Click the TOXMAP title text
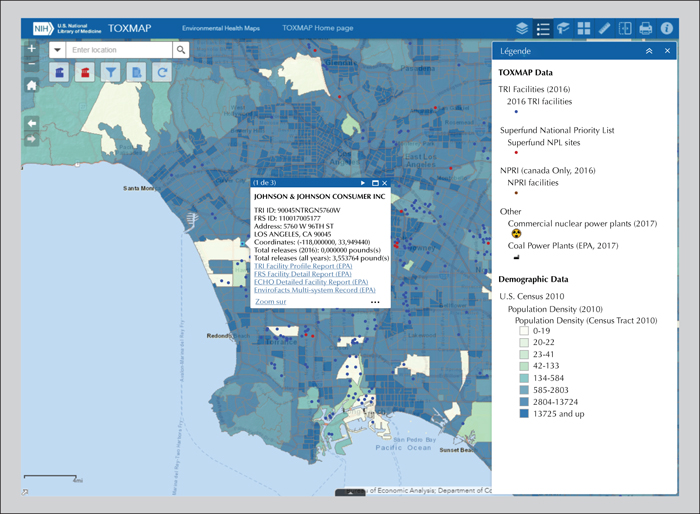 click(x=129, y=28)
